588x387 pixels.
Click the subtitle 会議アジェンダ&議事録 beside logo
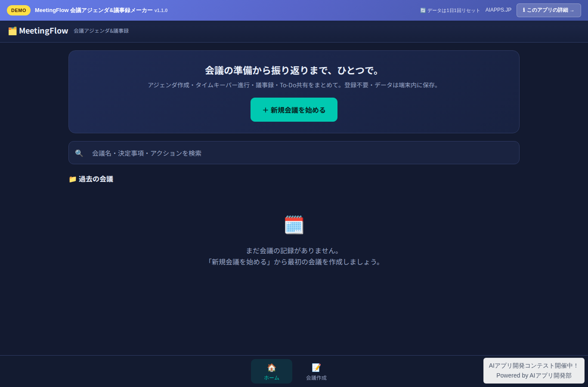pyautogui.click(x=101, y=31)
